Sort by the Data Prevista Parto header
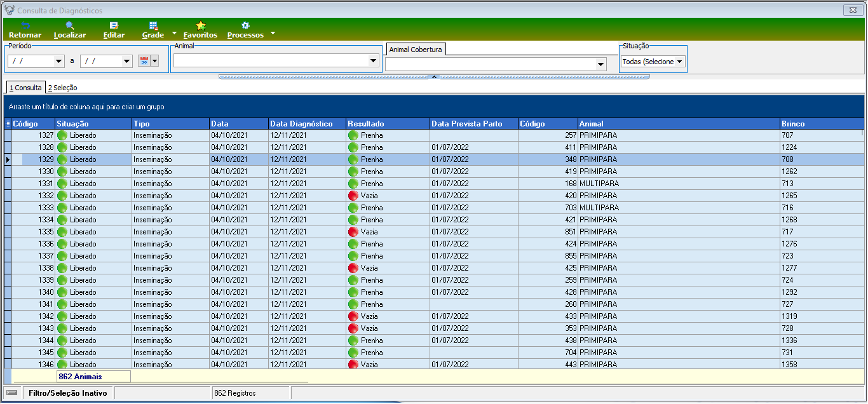 coord(474,124)
